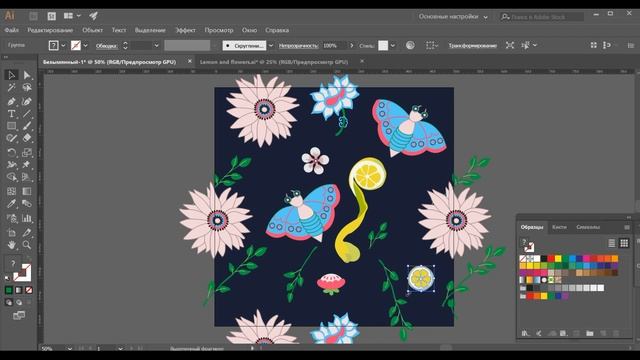Viewport: 640px width, 360px height.
Task: Choose the Rectangle tool
Action: coord(11,126)
